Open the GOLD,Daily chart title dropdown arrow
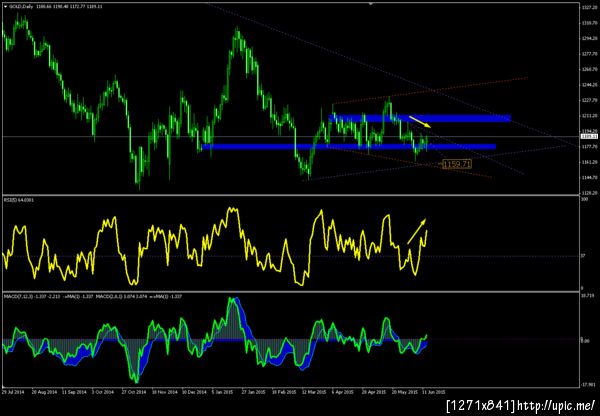 [x=5, y=6]
